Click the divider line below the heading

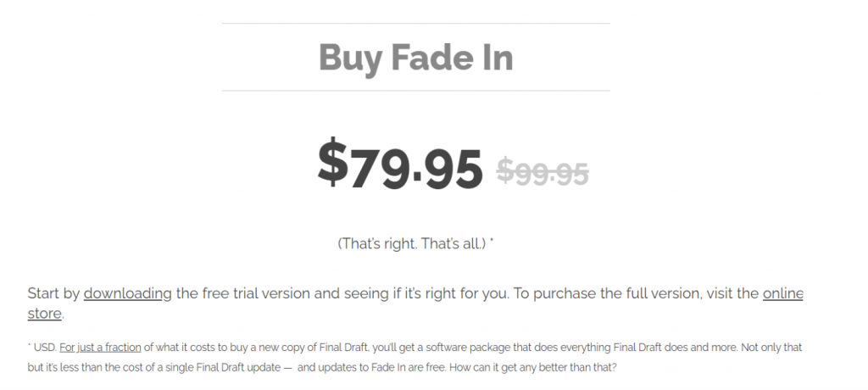pyautogui.click(x=415, y=90)
